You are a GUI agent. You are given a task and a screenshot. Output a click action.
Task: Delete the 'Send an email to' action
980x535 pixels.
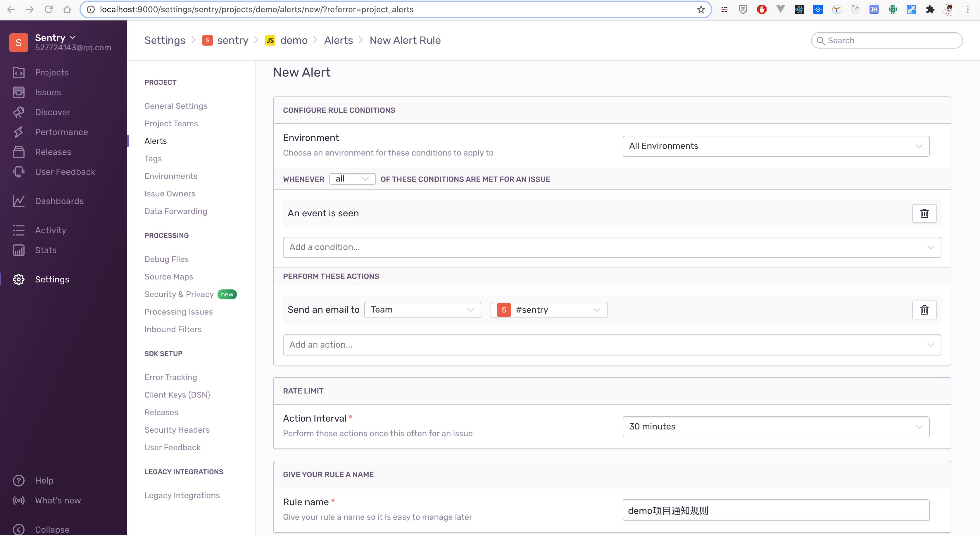924,310
